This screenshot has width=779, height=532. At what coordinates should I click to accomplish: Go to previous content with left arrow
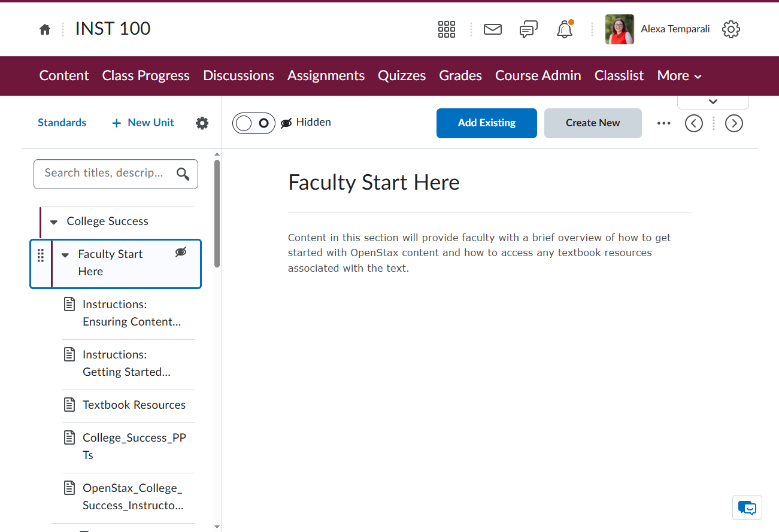694,123
